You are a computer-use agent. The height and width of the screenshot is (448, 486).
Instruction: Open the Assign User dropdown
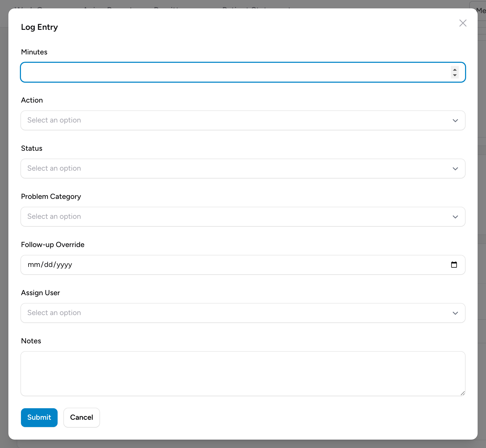click(x=243, y=313)
